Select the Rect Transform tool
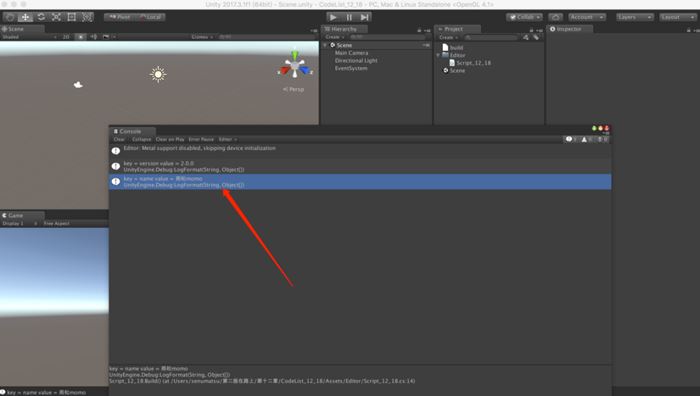Viewport: 700px width, 396px height. (71, 17)
